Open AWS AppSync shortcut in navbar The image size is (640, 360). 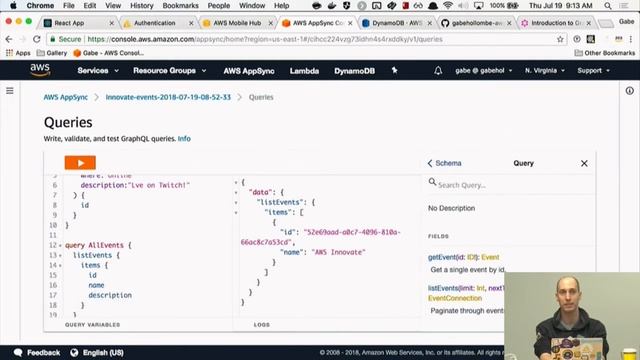[249, 71]
